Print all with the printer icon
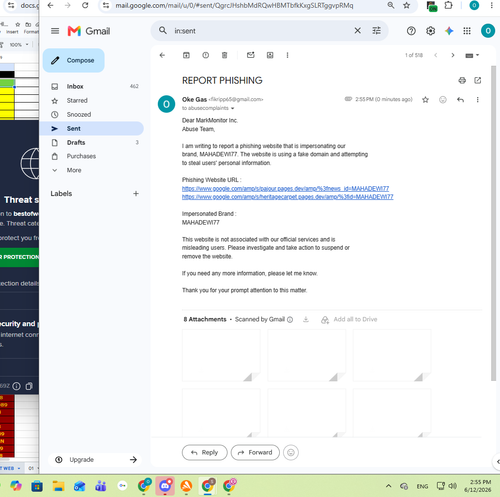 (462, 80)
